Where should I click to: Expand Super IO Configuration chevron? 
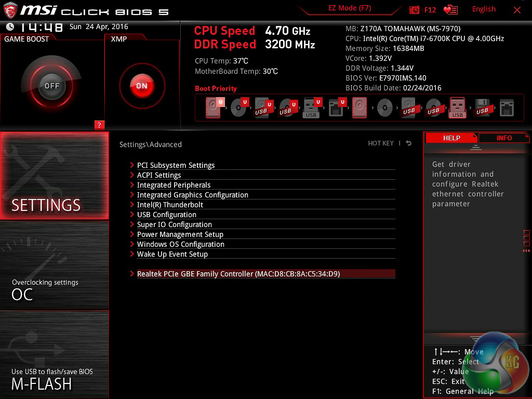[x=132, y=224]
